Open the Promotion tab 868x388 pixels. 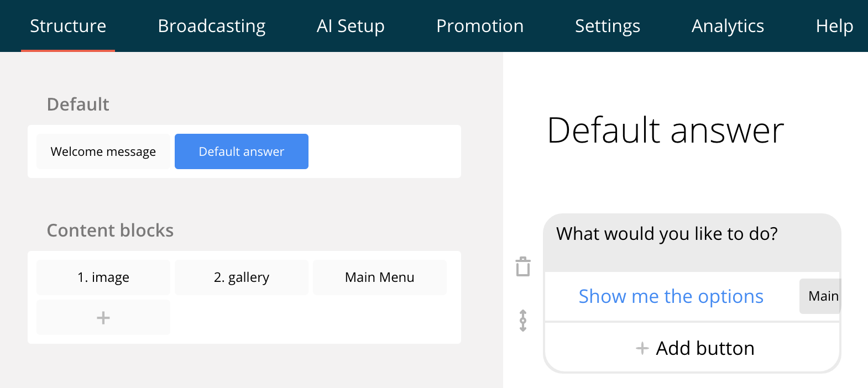coord(480,26)
